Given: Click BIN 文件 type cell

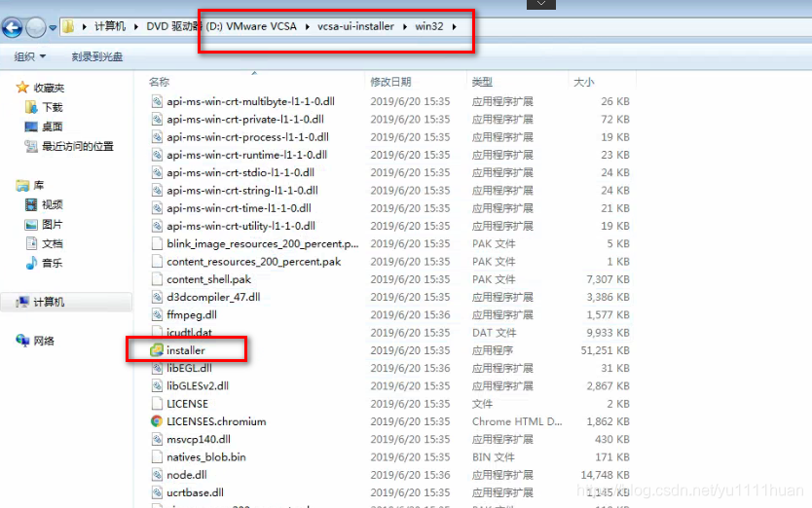Looking at the screenshot, I should click(x=493, y=457).
